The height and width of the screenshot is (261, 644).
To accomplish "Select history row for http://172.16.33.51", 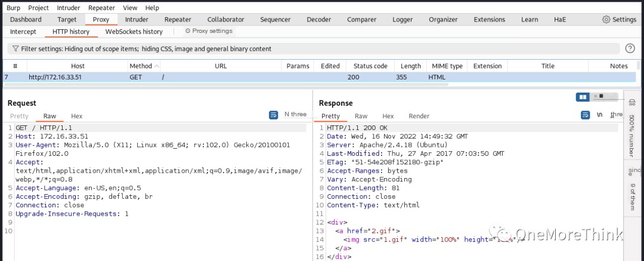I will (x=320, y=77).
